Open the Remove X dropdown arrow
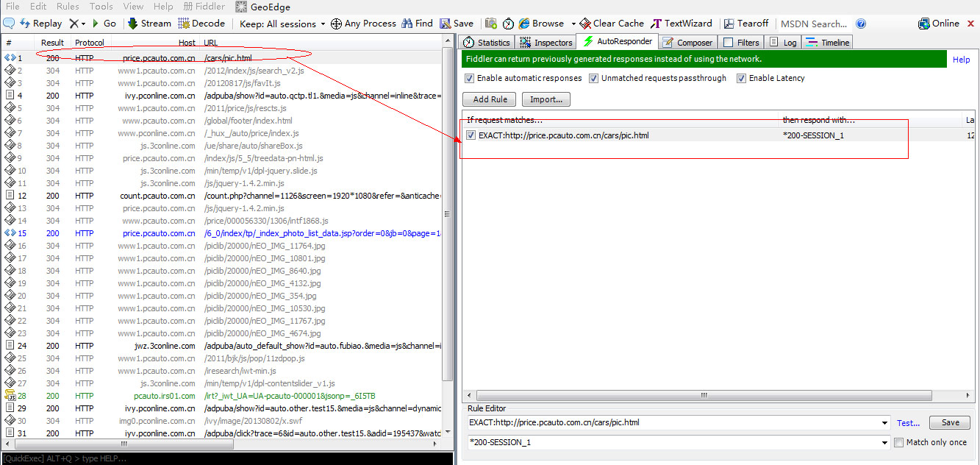The image size is (980, 465). point(83,24)
